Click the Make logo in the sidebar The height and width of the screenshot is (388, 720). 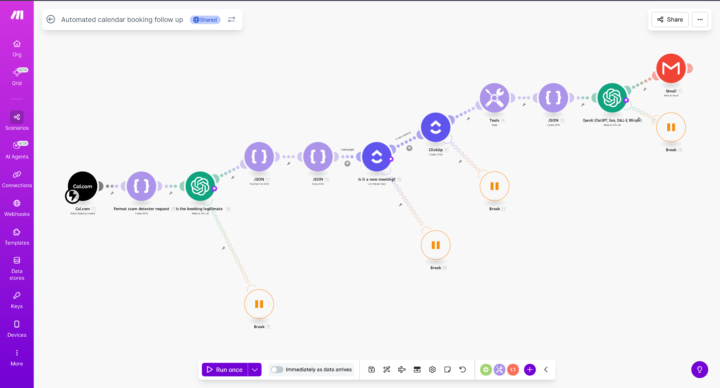pyautogui.click(x=17, y=15)
